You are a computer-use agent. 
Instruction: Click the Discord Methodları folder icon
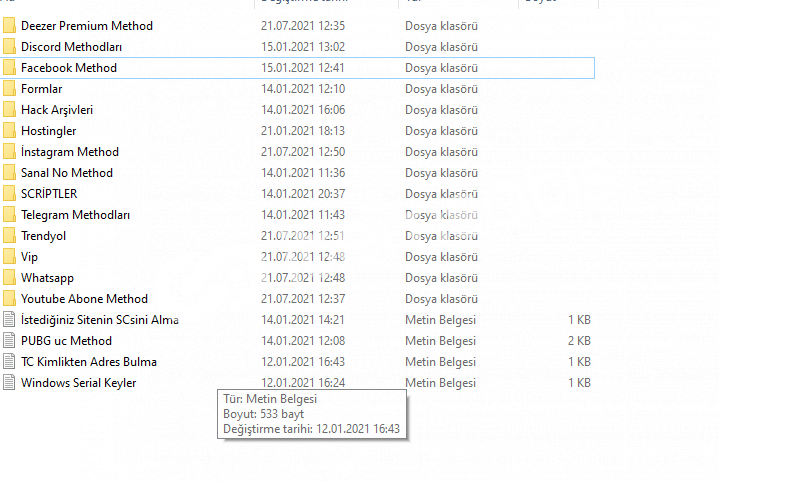pos(9,47)
